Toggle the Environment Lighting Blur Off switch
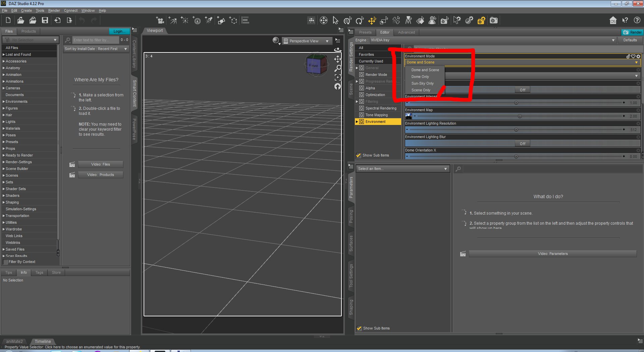Image resolution: width=644 pixels, height=352 pixels. tap(523, 143)
